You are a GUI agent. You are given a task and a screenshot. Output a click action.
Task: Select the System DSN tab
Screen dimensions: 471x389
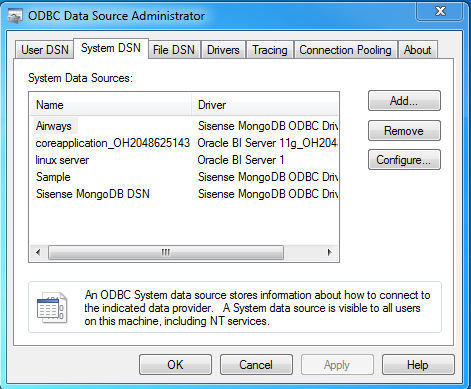[111, 48]
